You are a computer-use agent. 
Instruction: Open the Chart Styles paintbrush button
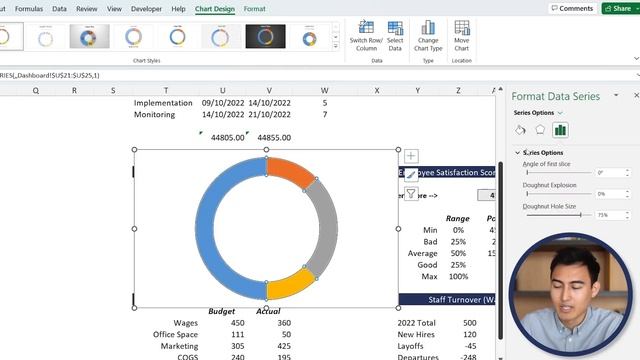[411, 175]
